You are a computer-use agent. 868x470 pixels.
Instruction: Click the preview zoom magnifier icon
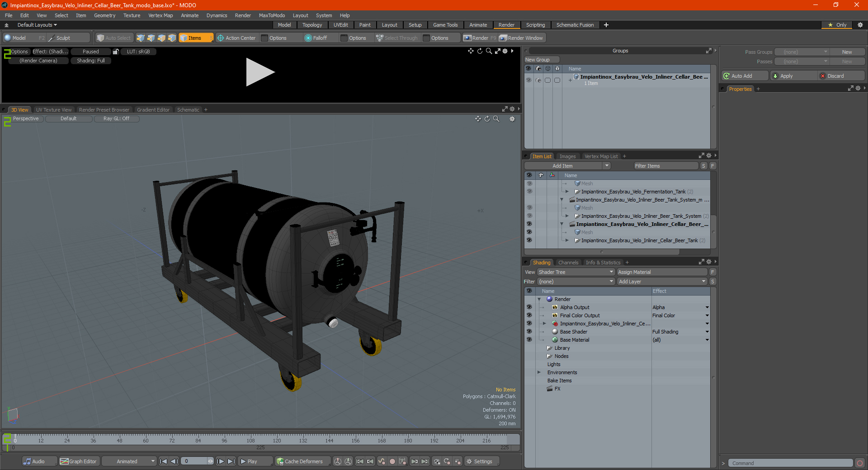[x=489, y=51]
